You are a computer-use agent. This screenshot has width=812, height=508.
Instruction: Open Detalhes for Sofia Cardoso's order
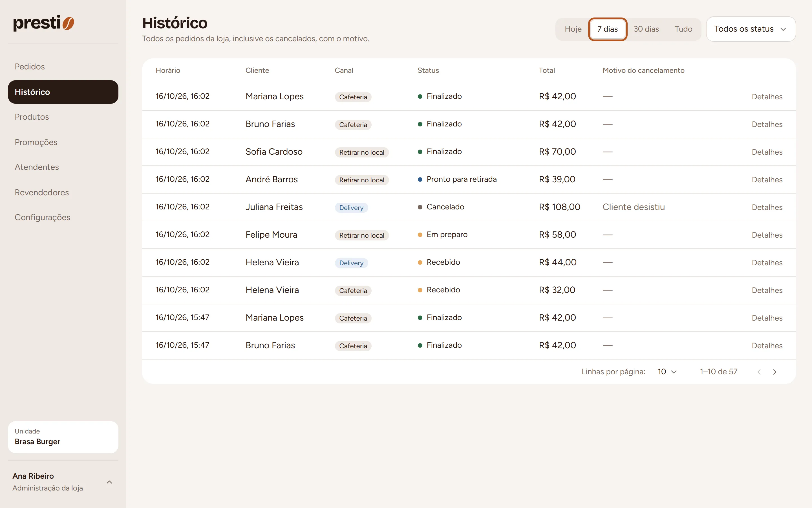tap(767, 152)
